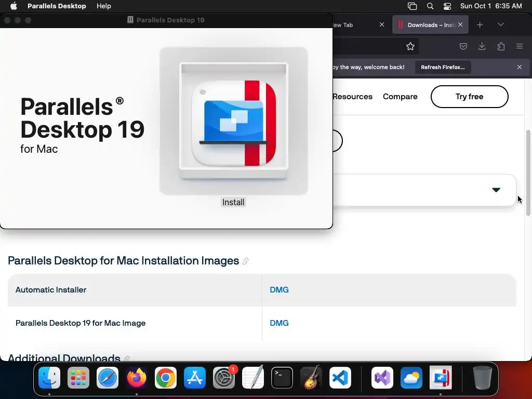Click the Install label under the Parallels icon
The image size is (532, 399).
(233, 202)
